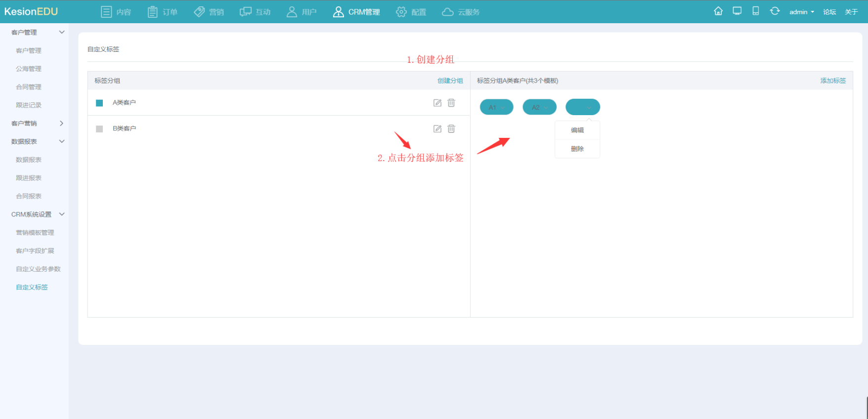Open 客户字段扩展 in the sidebar

point(35,251)
